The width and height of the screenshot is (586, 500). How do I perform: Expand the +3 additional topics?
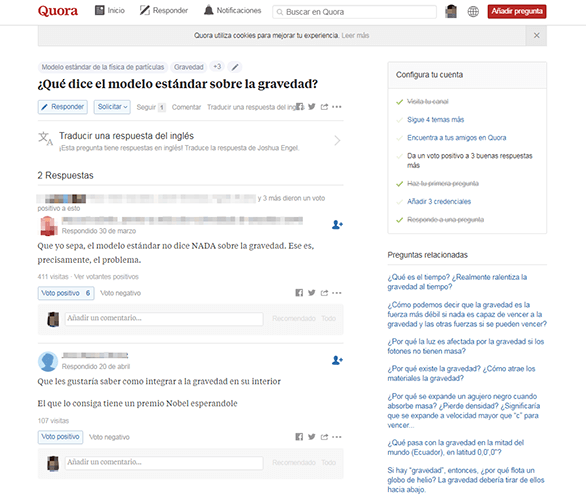coord(217,67)
